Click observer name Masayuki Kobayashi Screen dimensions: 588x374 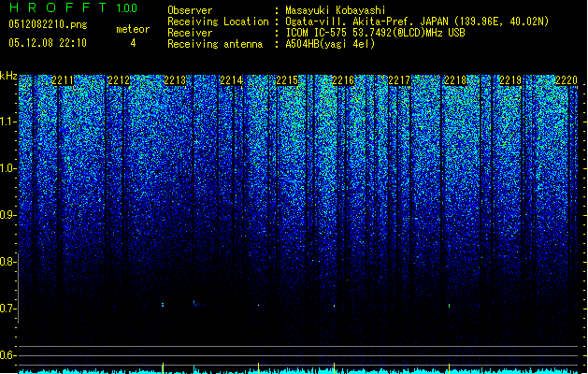[x=336, y=10]
